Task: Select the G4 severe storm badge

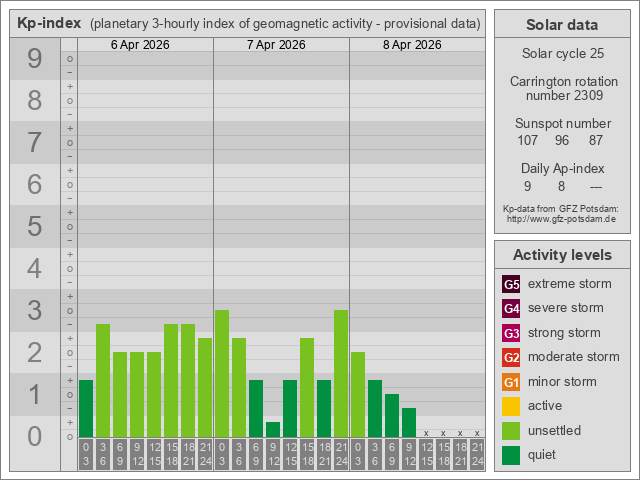Action: click(511, 308)
